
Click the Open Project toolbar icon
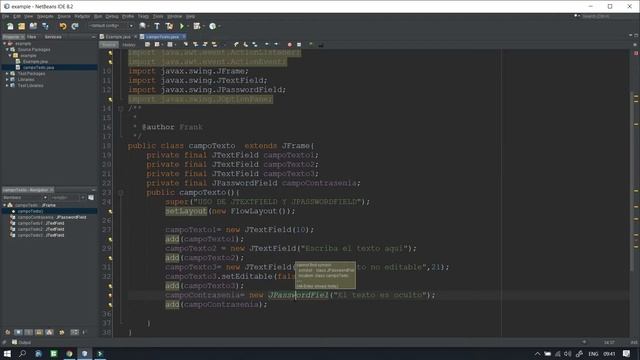[x=33, y=26]
